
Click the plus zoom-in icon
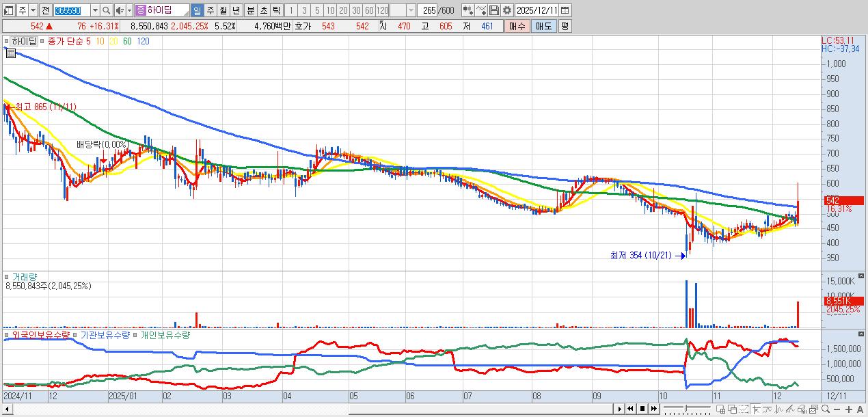click(x=848, y=409)
